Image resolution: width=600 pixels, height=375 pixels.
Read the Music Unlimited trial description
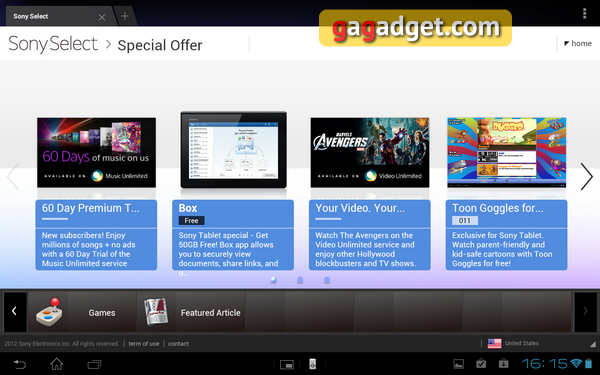pyautogui.click(x=89, y=249)
